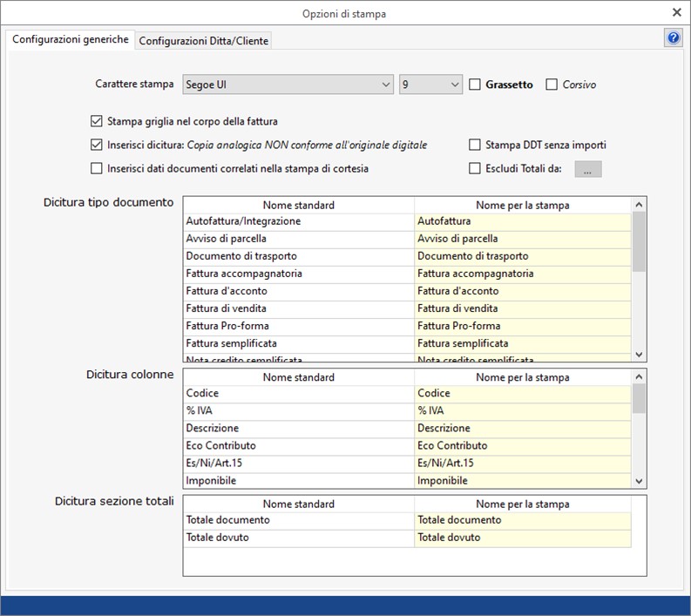Enable the Corsivo checkbox

pyautogui.click(x=552, y=85)
